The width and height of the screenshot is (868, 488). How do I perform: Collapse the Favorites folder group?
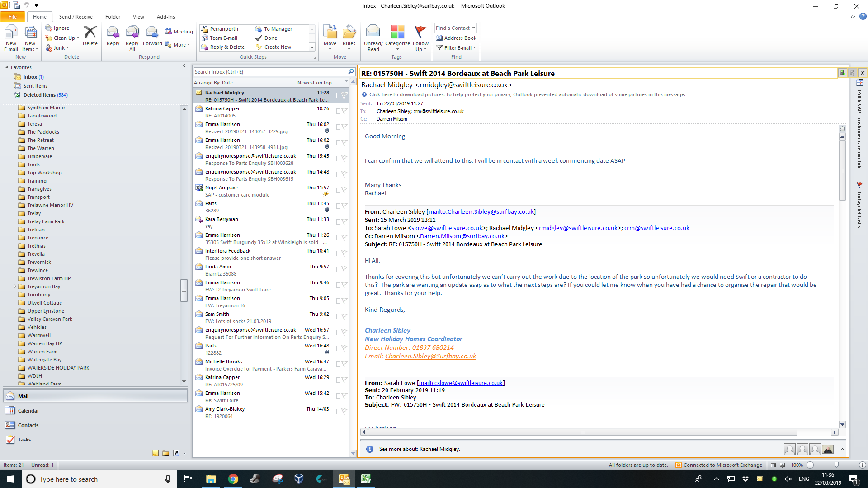pos(7,67)
